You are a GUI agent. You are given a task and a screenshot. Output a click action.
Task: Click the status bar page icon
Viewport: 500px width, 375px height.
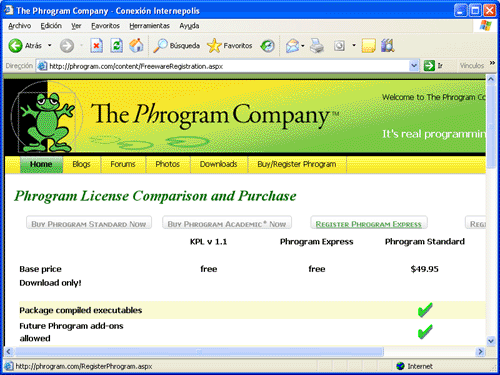(x=9, y=366)
